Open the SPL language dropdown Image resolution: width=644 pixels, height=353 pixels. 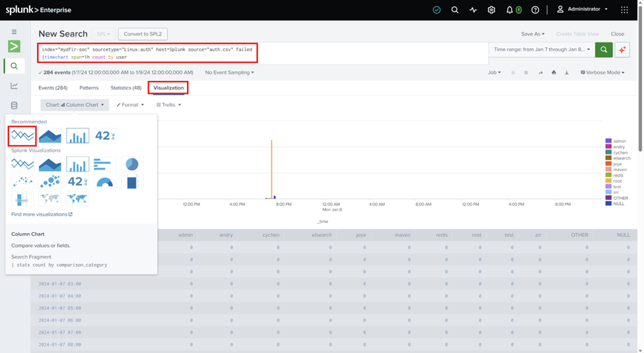(x=103, y=34)
